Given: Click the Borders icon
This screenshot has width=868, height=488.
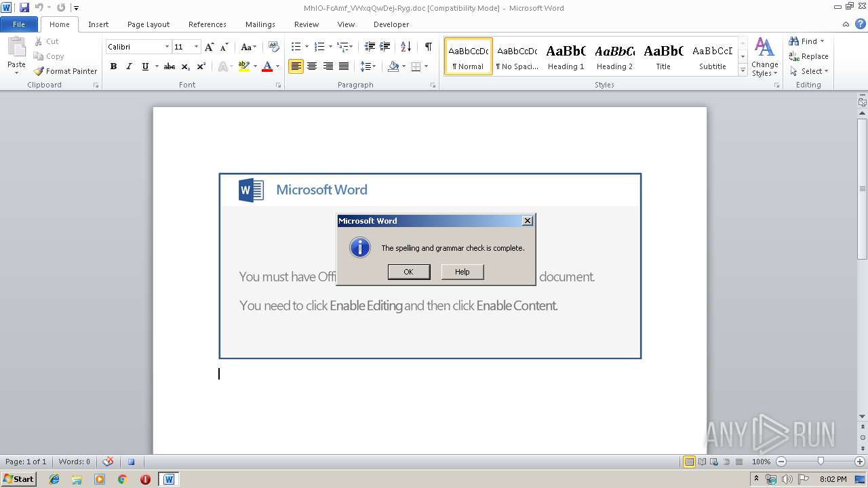Looking at the screenshot, I should (x=416, y=66).
